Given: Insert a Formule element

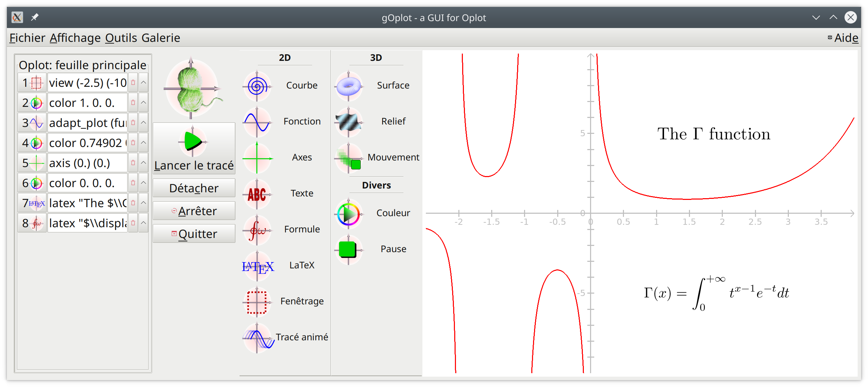Looking at the screenshot, I should 257,230.
